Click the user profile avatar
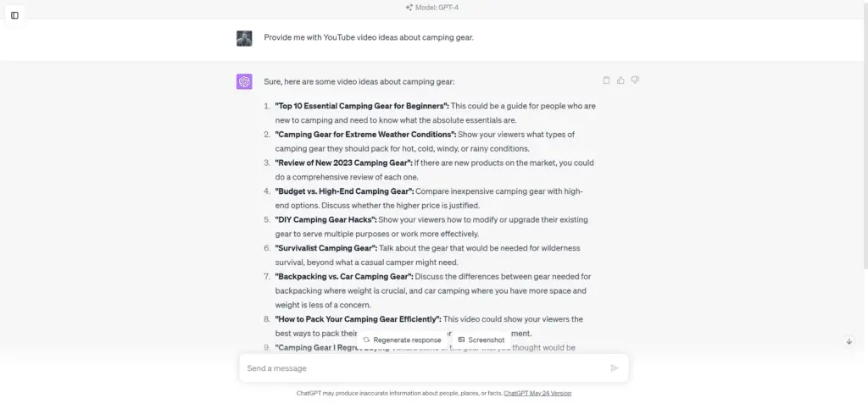 (244, 38)
